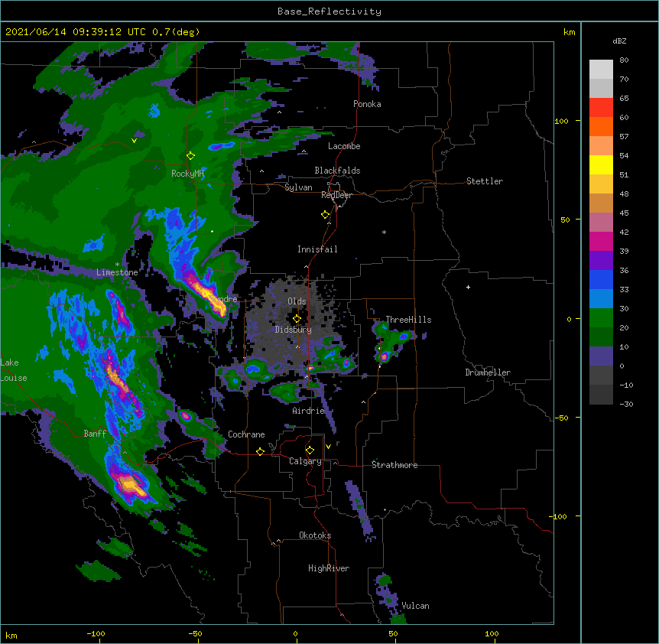Click the Airdrie city label

coord(309,411)
